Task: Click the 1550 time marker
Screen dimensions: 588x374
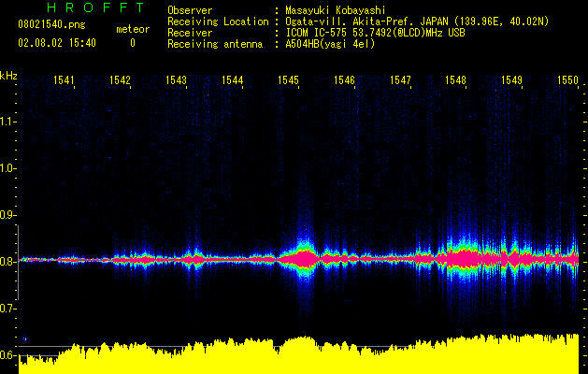Action: click(567, 80)
